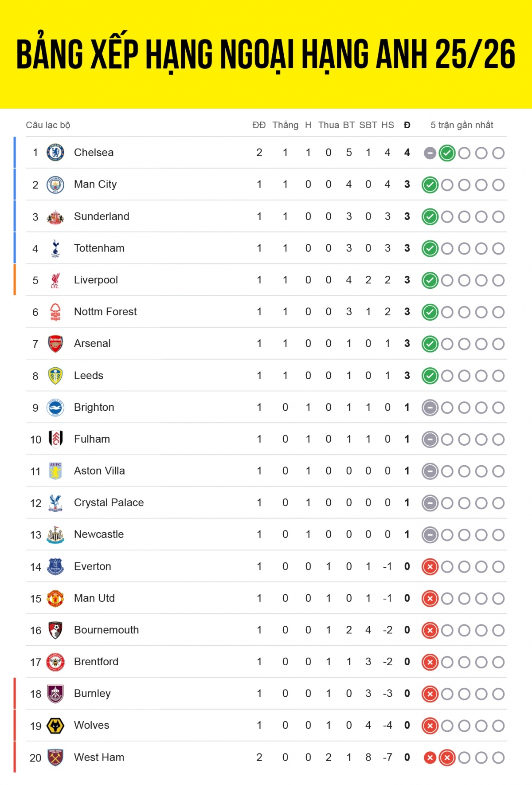
Task: Click the Liverpool club crest
Action: coord(55,280)
